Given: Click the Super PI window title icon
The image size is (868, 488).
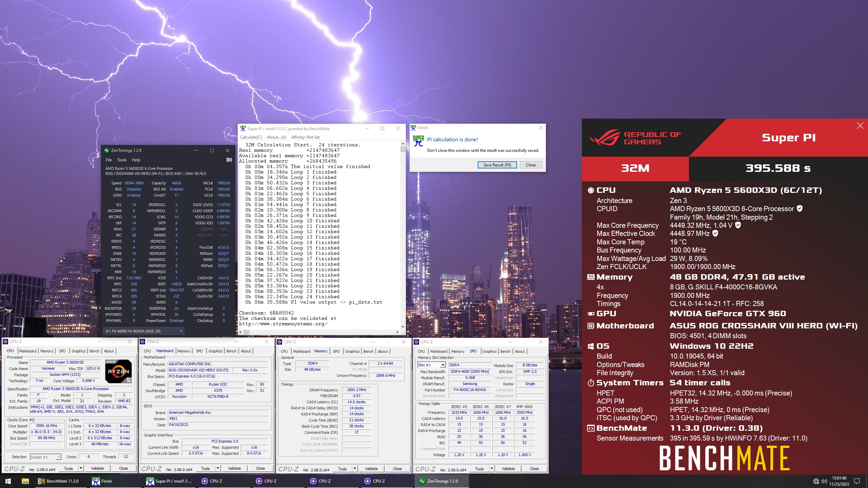Looking at the screenshot, I should click(x=243, y=128).
